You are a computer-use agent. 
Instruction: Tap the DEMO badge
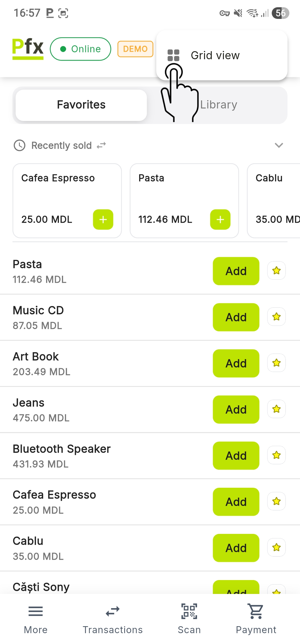135,49
